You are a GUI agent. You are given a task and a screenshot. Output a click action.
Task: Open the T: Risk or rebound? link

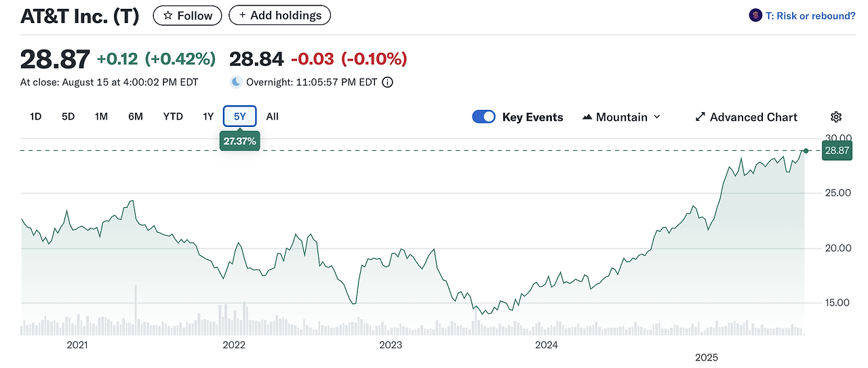pyautogui.click(x=810, y=16)
